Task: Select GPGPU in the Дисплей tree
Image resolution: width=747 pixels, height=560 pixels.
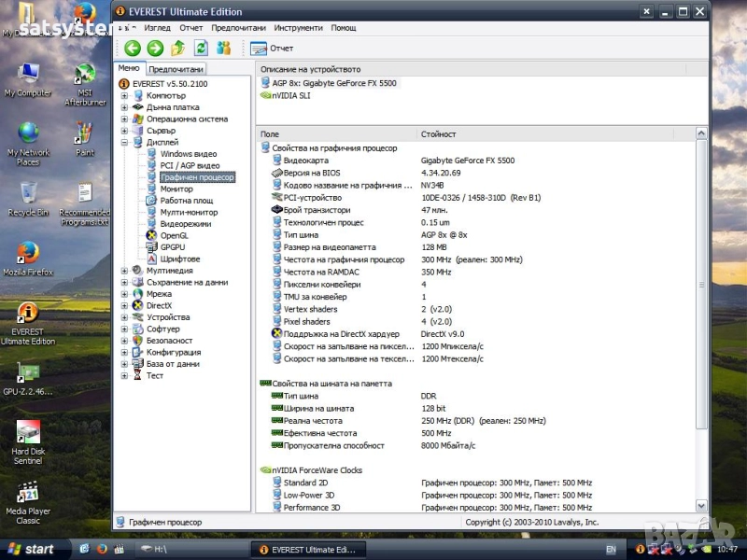Action: coord(173,247)
